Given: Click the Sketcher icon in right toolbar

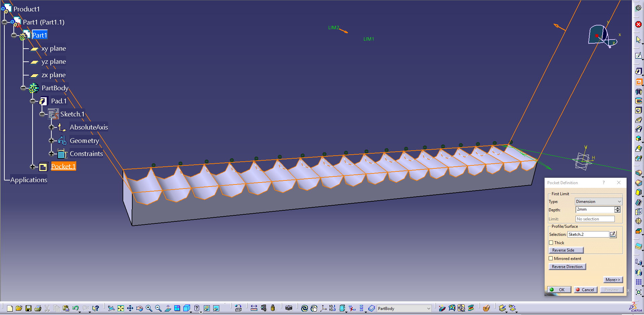Looking at the screenshot, I should tap(639, 55).
